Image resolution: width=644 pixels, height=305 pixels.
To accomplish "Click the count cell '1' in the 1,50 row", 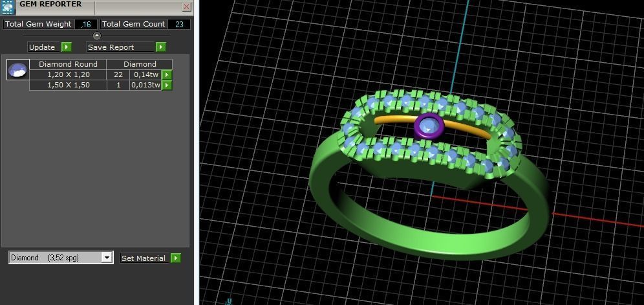I will coord(118,85).
